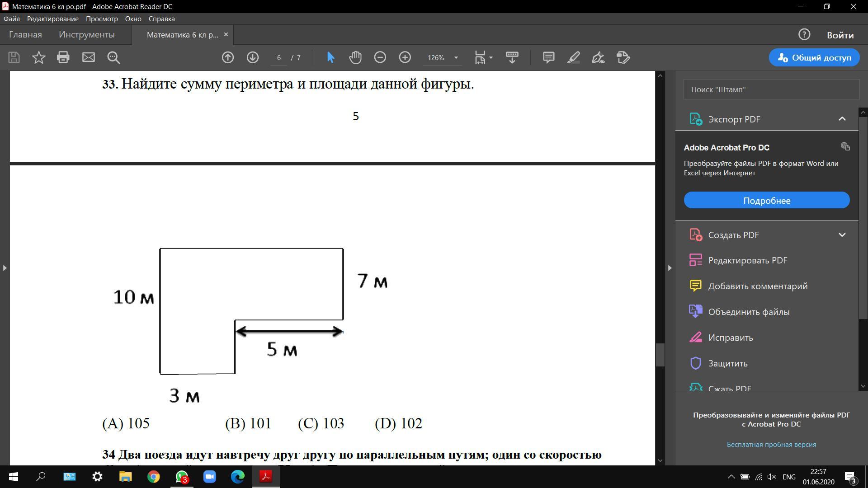Viewport: 868px width, 488px height.
Task: Zoom out with minus icon
Action: tap(380, 57)
